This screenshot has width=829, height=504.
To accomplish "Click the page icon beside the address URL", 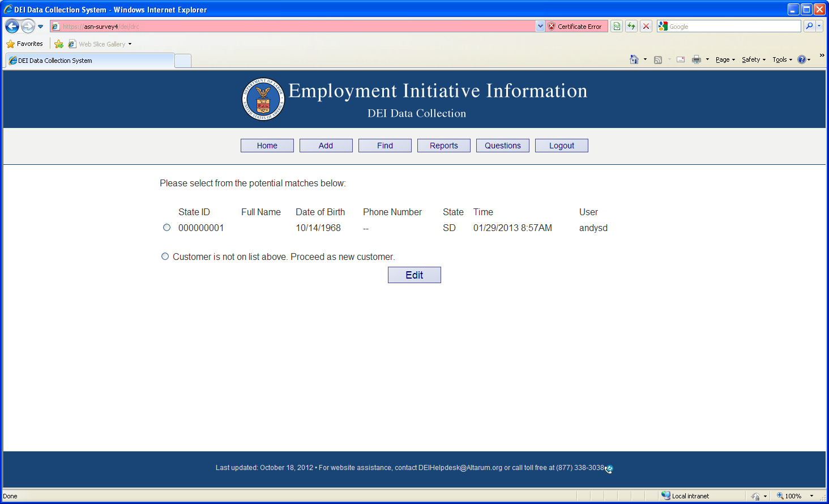I will 55,27.
